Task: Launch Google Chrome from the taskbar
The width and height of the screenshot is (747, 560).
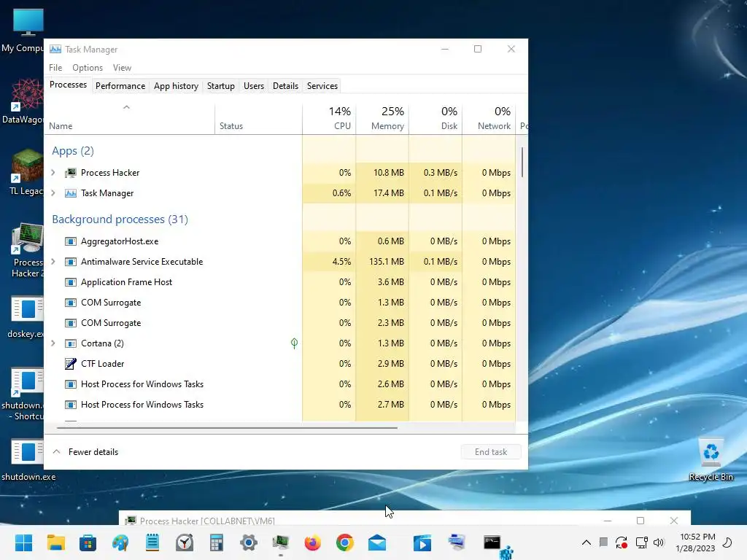Action: pos(345,542)
